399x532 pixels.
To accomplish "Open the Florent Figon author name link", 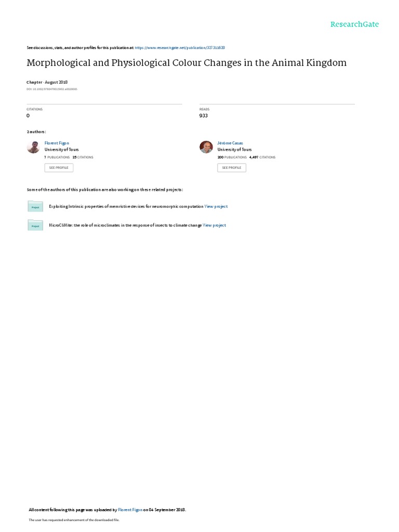I will [57, 143].
